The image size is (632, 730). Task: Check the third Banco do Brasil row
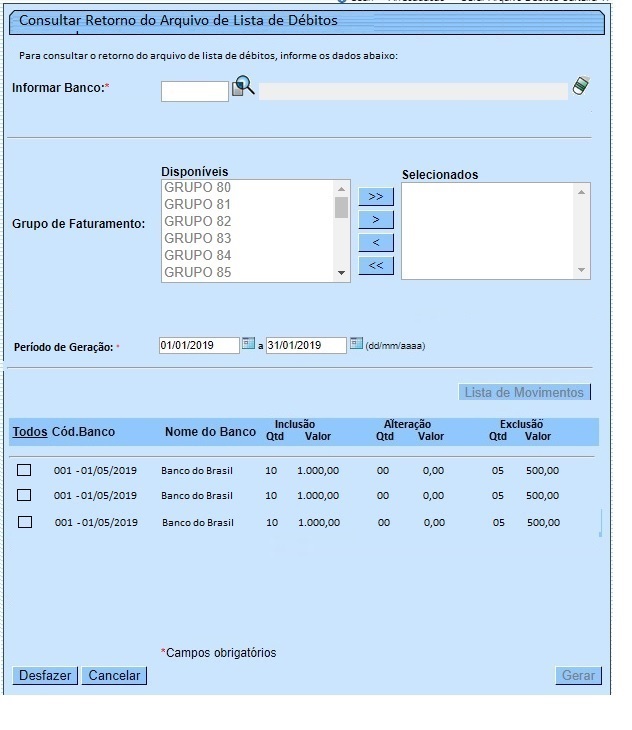pyautogui.click(x=25, y=522)
